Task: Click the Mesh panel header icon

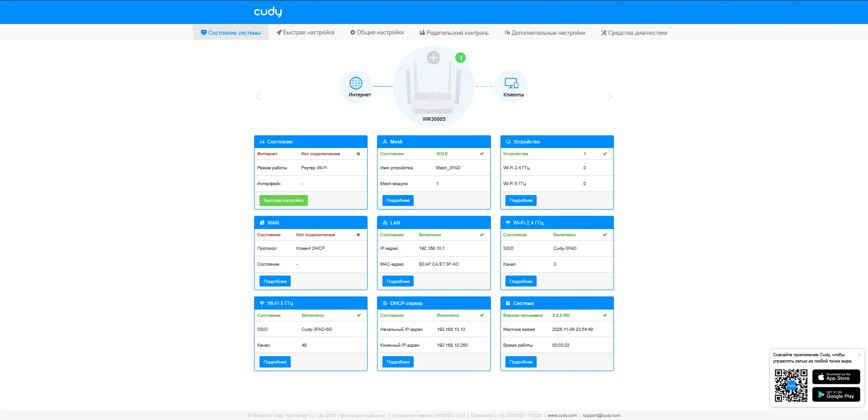Action: point(385,141)
